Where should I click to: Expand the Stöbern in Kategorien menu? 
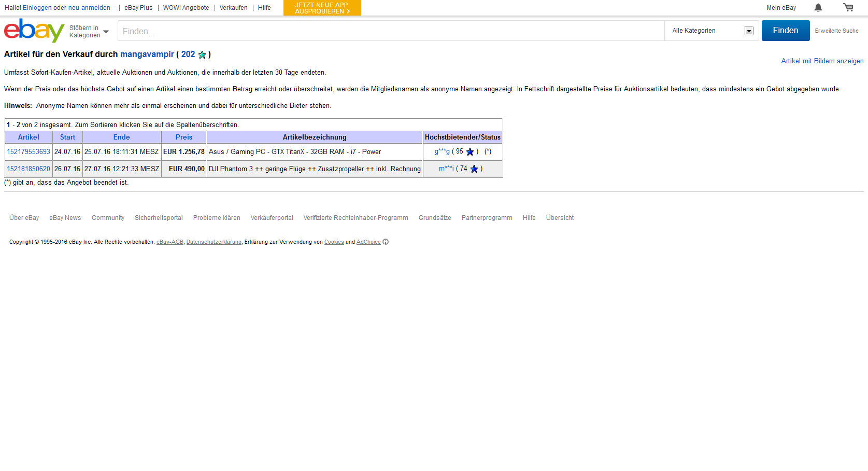coord(89,32)
